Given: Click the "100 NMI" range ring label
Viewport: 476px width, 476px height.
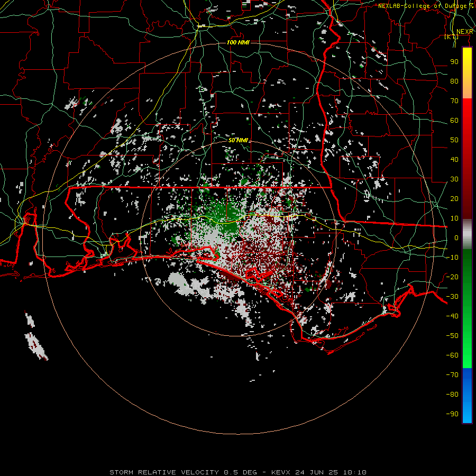Looking at the screenshot, I should pyautogui.click(x=238, y=42).
